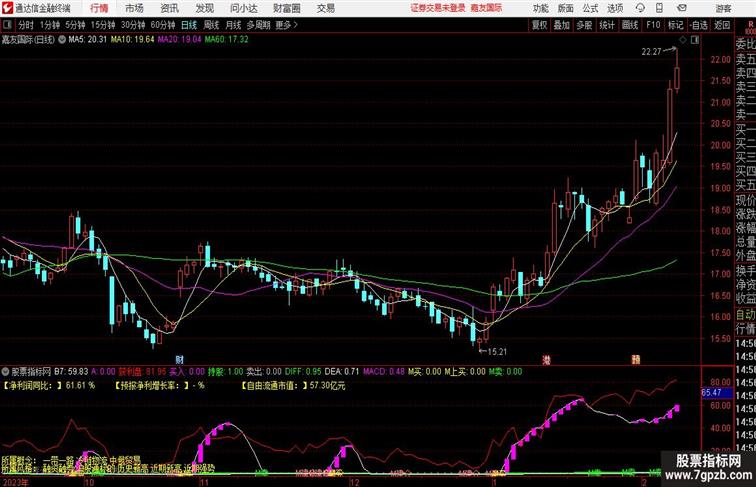The image size is (756, 487).
Task: Select the 日线 daily period
Action: click(x=189, y=25)
